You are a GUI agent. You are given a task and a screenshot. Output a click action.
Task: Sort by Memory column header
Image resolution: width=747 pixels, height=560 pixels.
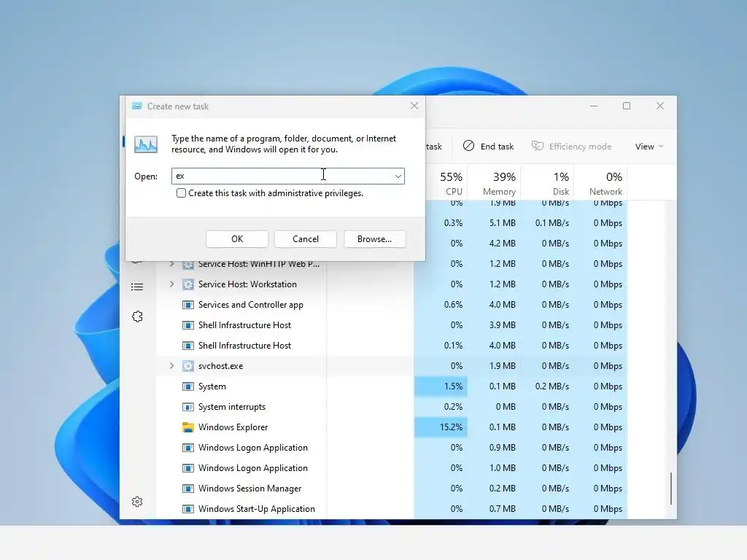pyautogui.click(x=499, y=183)
